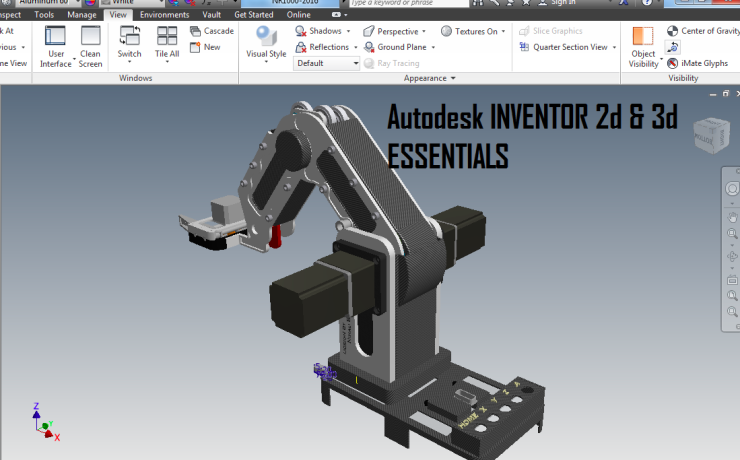This screenshot has height=460, width=740.
Task: Toggle the Ground Plane display
Action: [x=395, y=47]
